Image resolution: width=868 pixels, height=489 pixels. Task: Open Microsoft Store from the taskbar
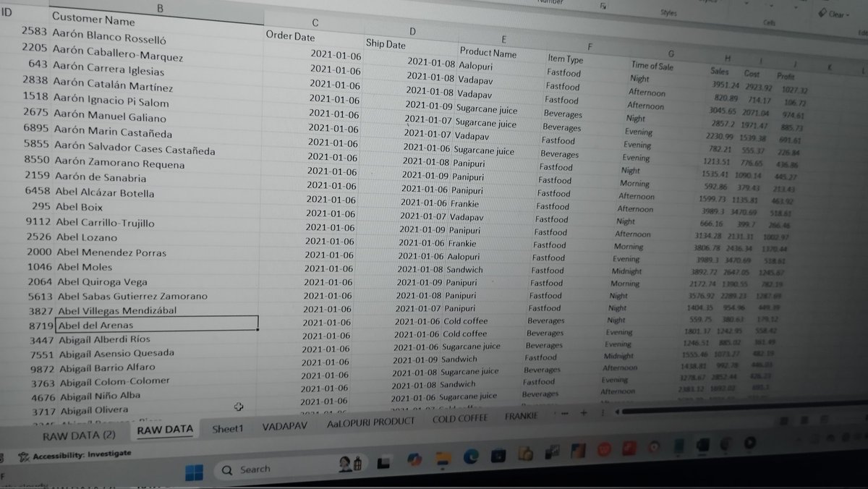498,456
